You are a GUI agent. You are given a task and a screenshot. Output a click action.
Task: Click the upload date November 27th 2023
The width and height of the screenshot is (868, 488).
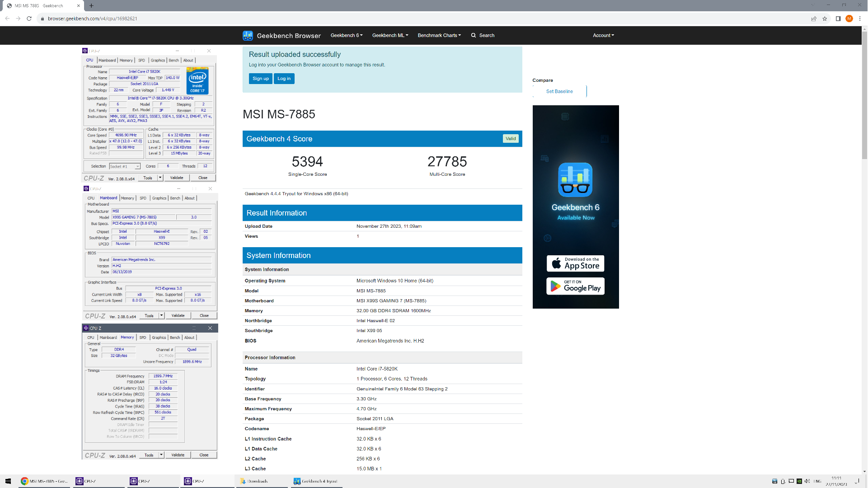389,226
